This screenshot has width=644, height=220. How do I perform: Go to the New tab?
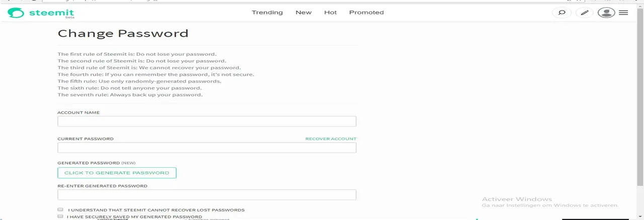pos(303,13)
